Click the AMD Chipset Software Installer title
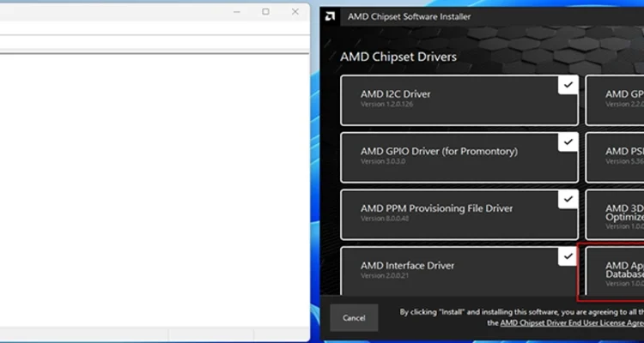The image size is (644, 343). [x=409, y=17]
